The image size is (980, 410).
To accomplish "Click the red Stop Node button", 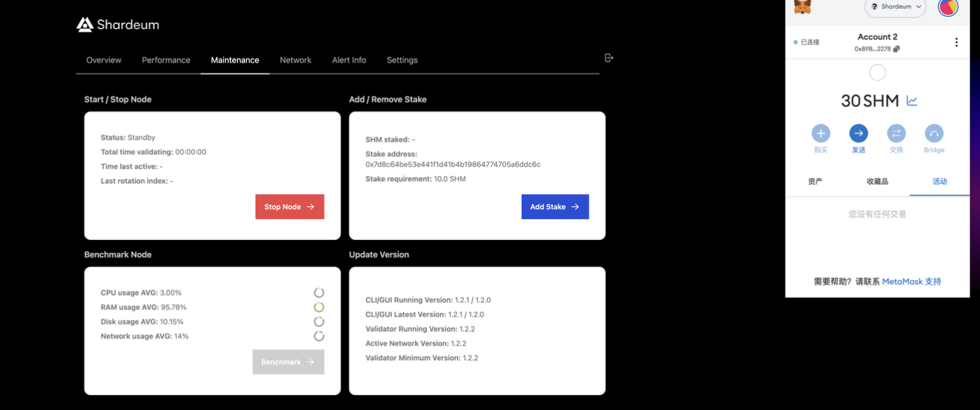I will pos(290,207).
